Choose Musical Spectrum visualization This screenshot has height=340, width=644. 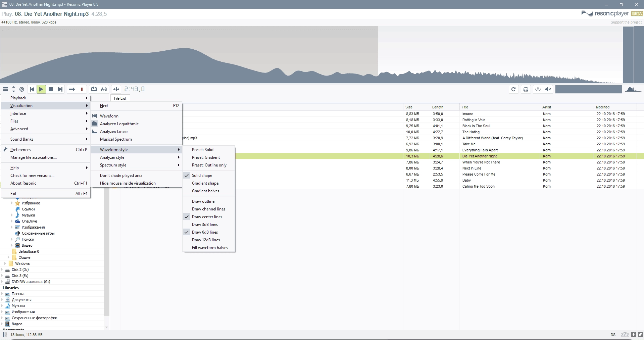tap(136, 139)
